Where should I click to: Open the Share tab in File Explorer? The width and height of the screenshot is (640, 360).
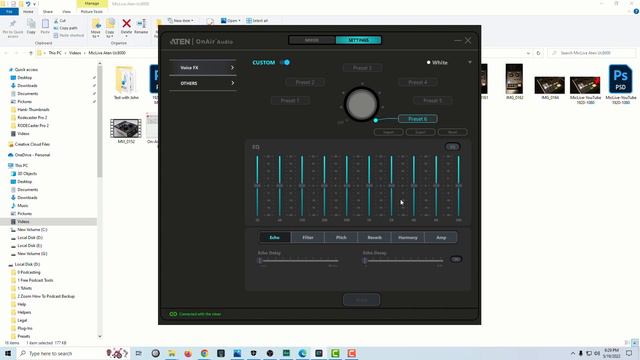tap(48, 12)
